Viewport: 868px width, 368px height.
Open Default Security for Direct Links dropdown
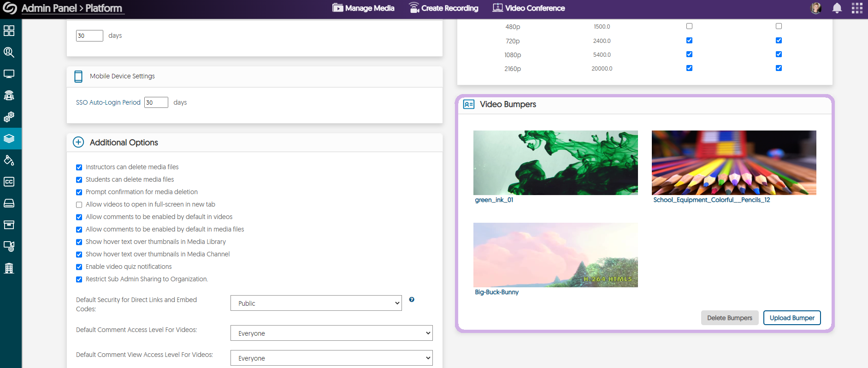(x=316, y=303)
